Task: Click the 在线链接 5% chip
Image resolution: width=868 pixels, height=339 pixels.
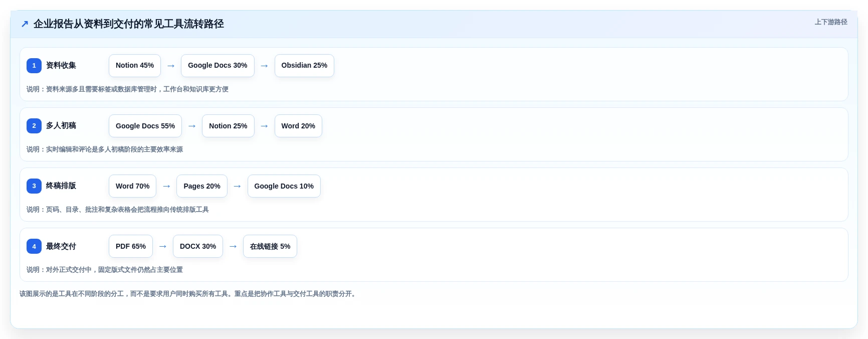Action: pos(270,246)
